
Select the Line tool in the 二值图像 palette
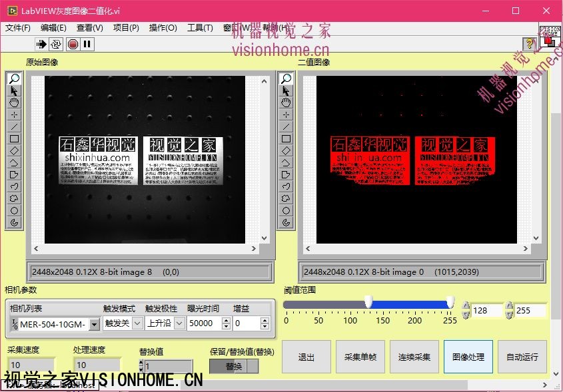286,126
